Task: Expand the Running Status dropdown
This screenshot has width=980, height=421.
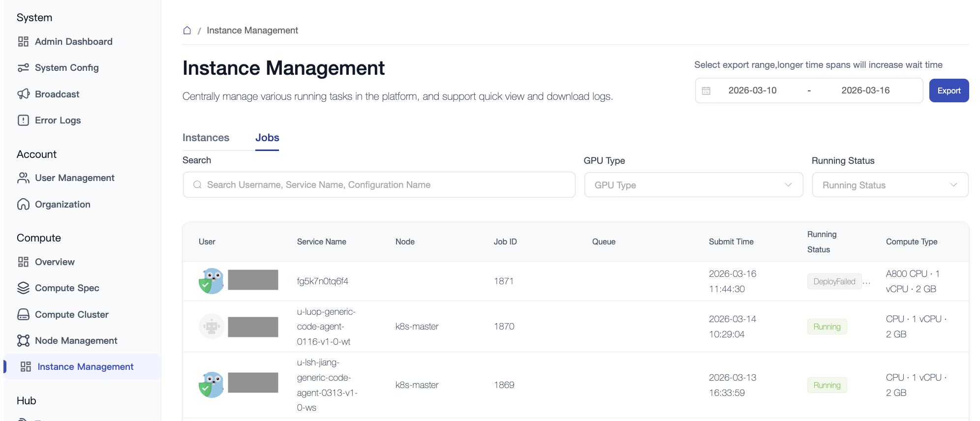Action: click(889, 185)
